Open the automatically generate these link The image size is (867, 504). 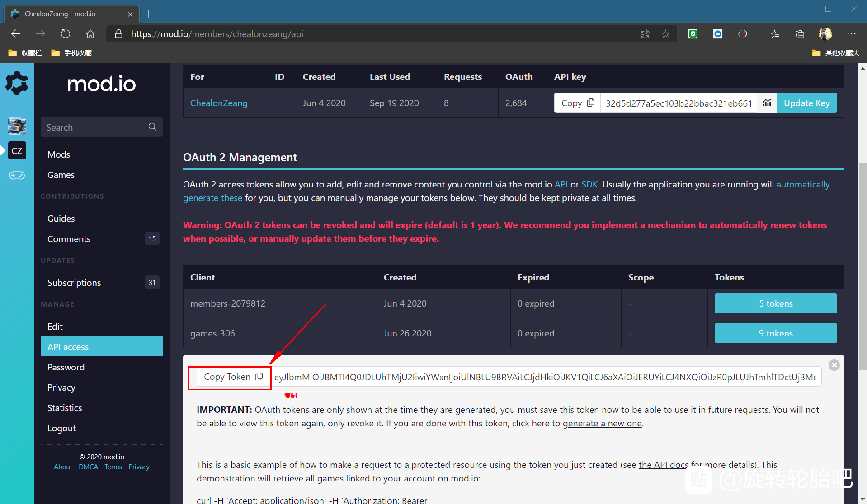(x=803, y=184)
